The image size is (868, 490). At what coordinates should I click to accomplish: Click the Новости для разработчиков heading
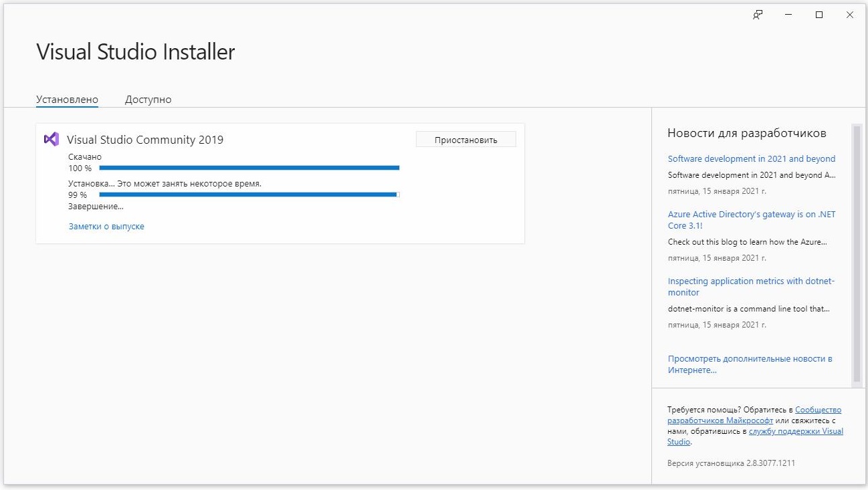click(747, 133)
